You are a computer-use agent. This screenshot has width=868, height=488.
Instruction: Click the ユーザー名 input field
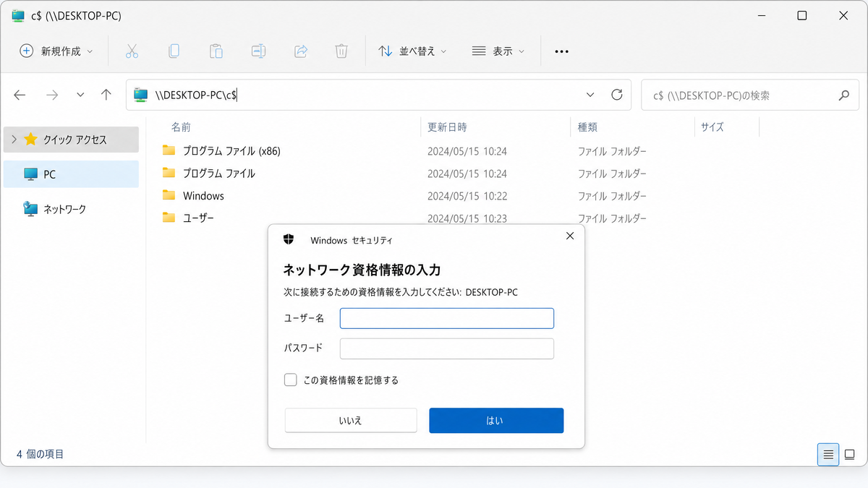[447, 318]
